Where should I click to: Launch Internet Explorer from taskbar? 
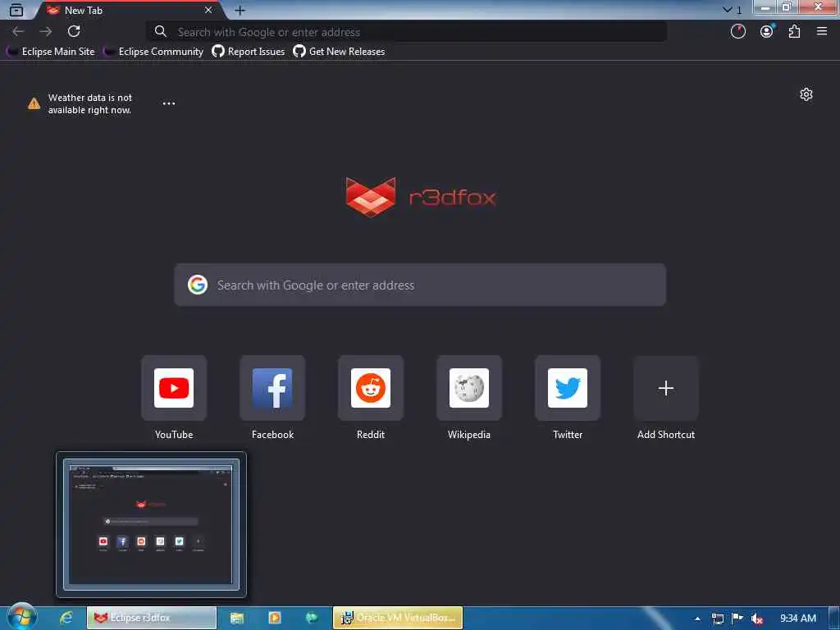point(66,618)
